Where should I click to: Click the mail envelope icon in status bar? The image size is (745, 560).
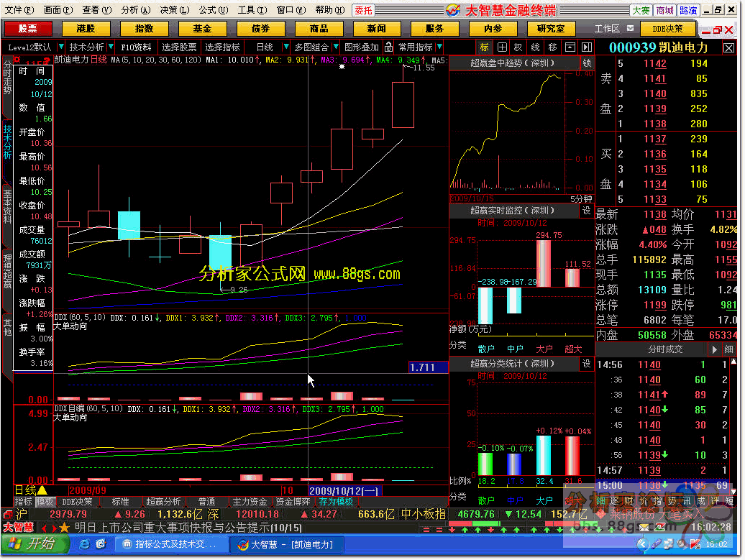pyautogui.click(x=644, y=527)
